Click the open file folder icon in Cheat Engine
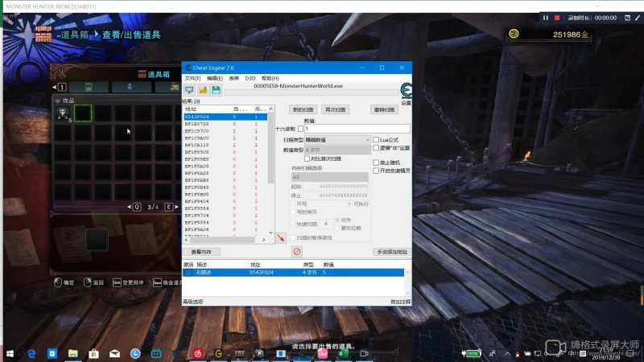 click(203, 90)
